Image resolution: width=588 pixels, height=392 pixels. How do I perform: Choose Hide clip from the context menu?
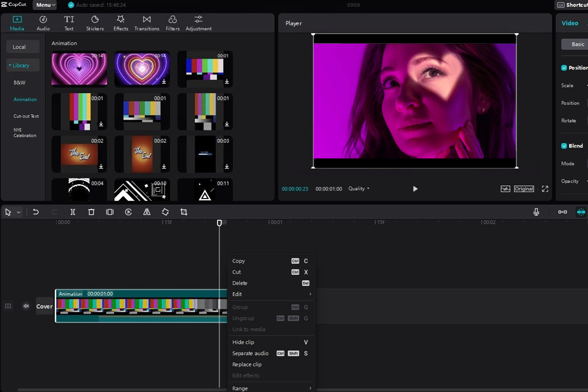coord(272,342)
